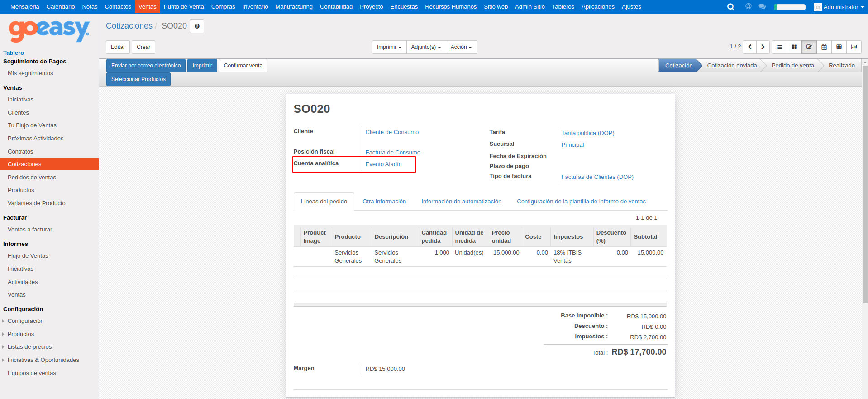Open the search magnifier icon
Screen dimensions: 868x399
click(730, 7)
